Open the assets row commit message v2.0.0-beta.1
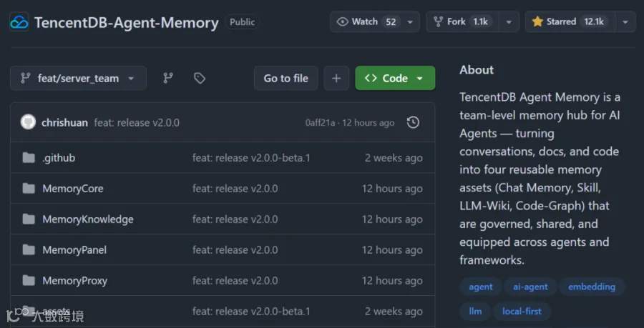644x328 pixels. tap(251, 312)
